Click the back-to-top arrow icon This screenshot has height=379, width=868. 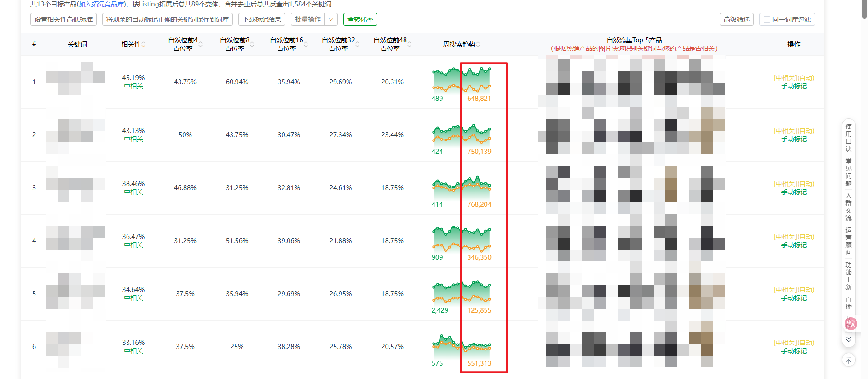849,360
